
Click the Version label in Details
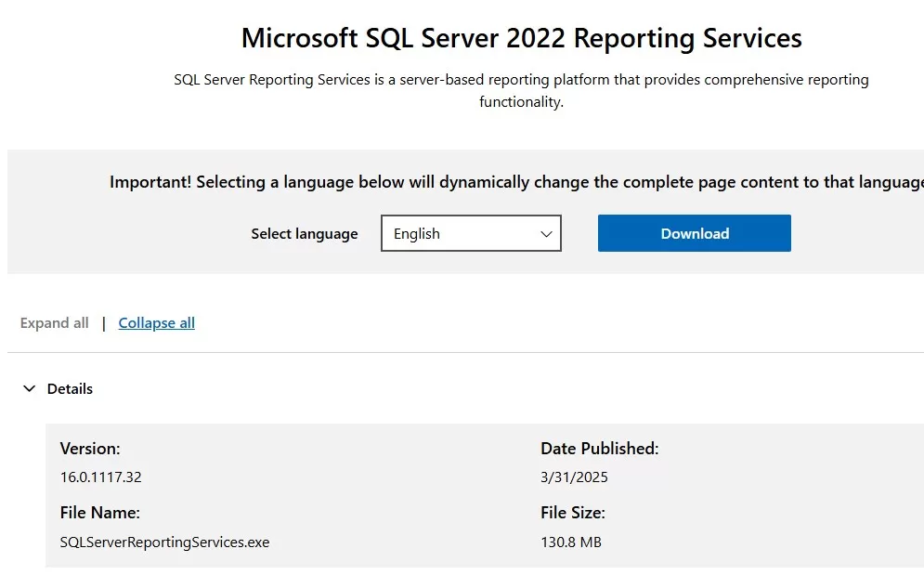pos(90,449)
